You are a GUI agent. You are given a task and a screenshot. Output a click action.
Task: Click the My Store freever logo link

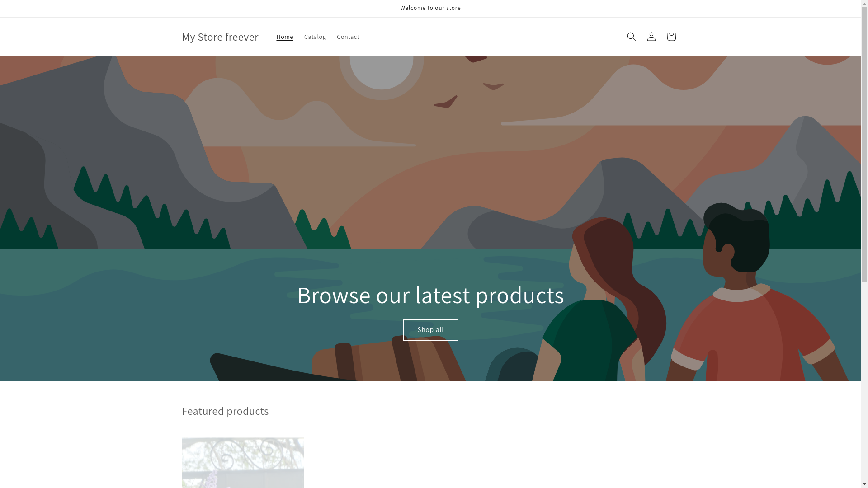coord(220,37)
